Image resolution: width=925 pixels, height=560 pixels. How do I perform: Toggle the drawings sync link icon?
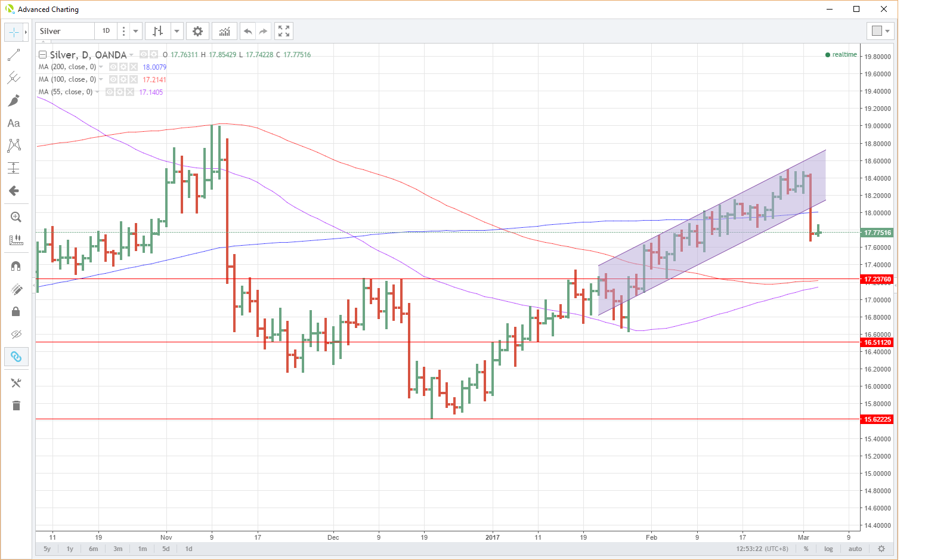tap(16, 357)
